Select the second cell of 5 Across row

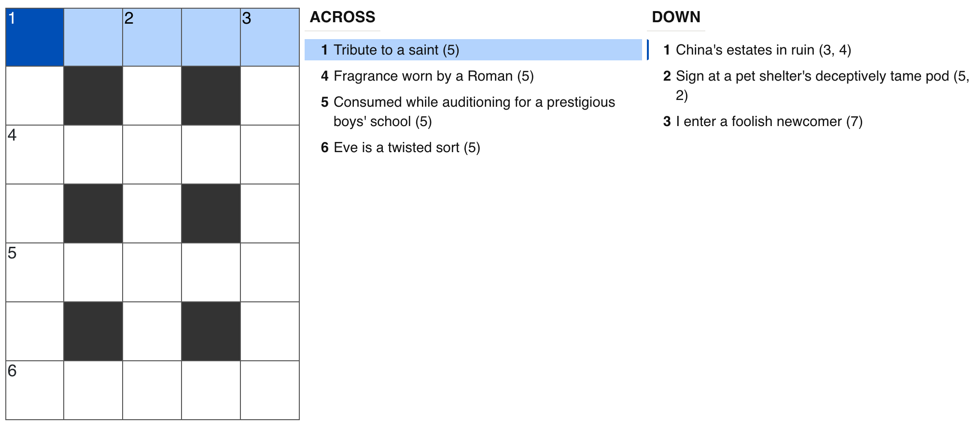tap(93, 272)
